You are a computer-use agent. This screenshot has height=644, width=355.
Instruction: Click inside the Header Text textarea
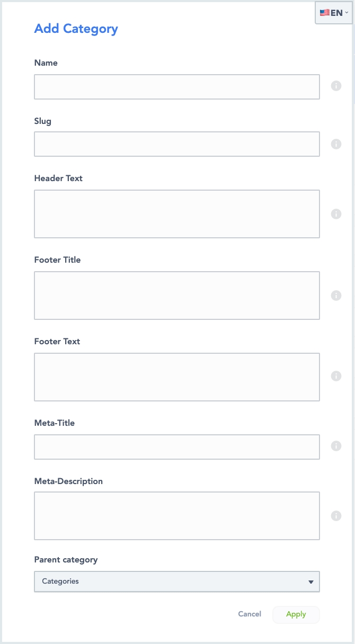pos(177,214)
